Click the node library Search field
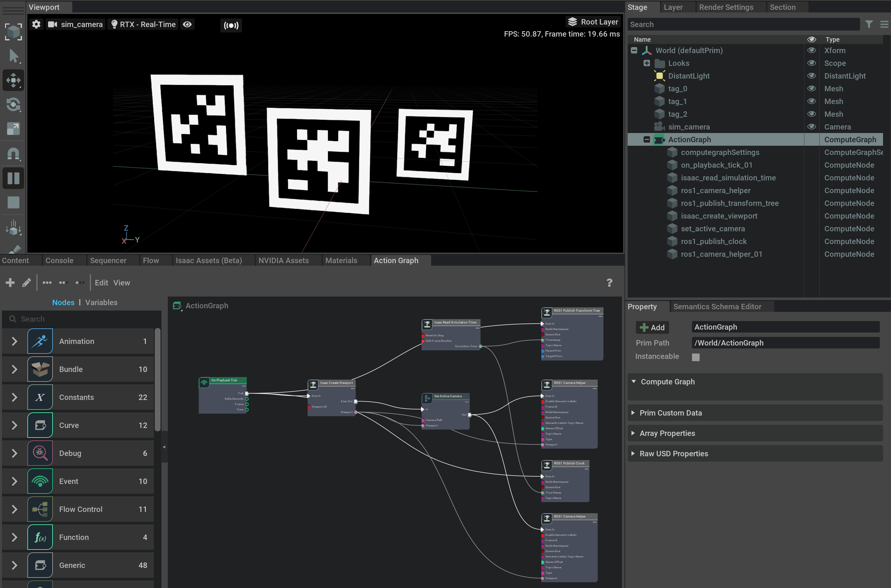The width and height of the screenshot is (891, 588). click(x=82, y=319)
